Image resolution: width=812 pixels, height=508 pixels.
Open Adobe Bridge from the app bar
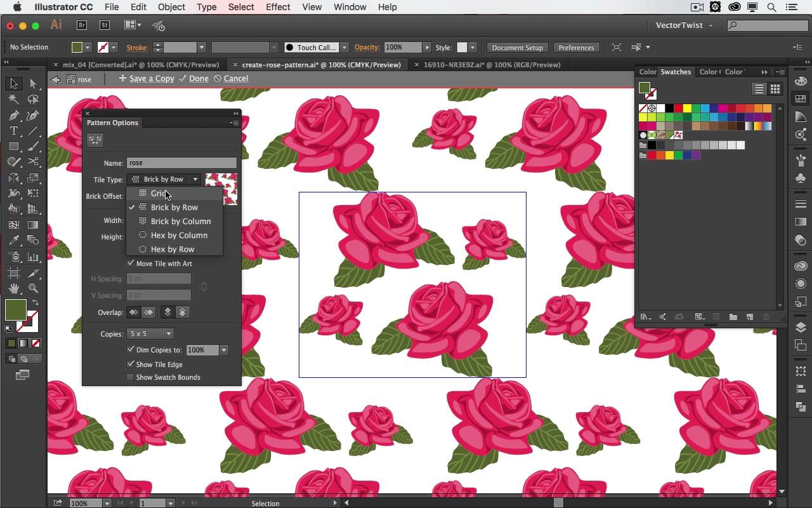82,25
